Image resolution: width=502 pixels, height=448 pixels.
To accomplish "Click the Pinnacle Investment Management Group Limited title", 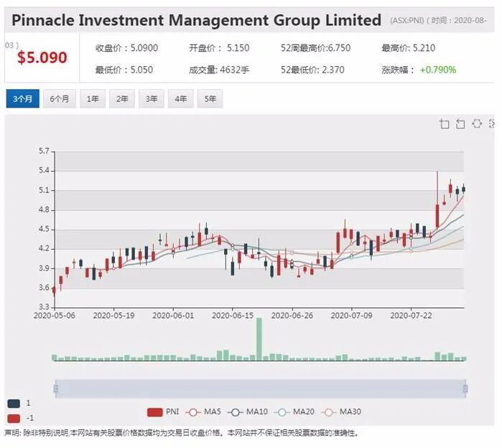I will (x=196, y=20).
